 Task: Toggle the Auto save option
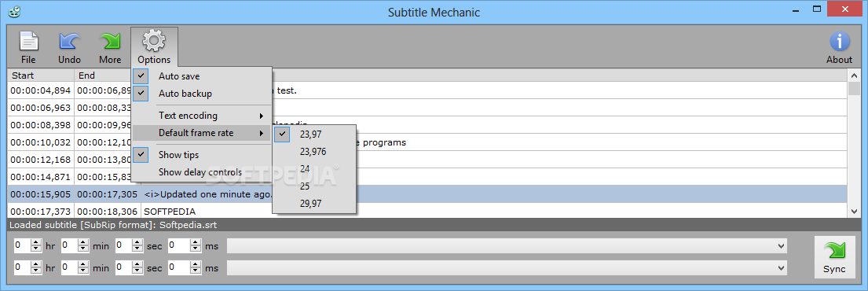(202, 76)
